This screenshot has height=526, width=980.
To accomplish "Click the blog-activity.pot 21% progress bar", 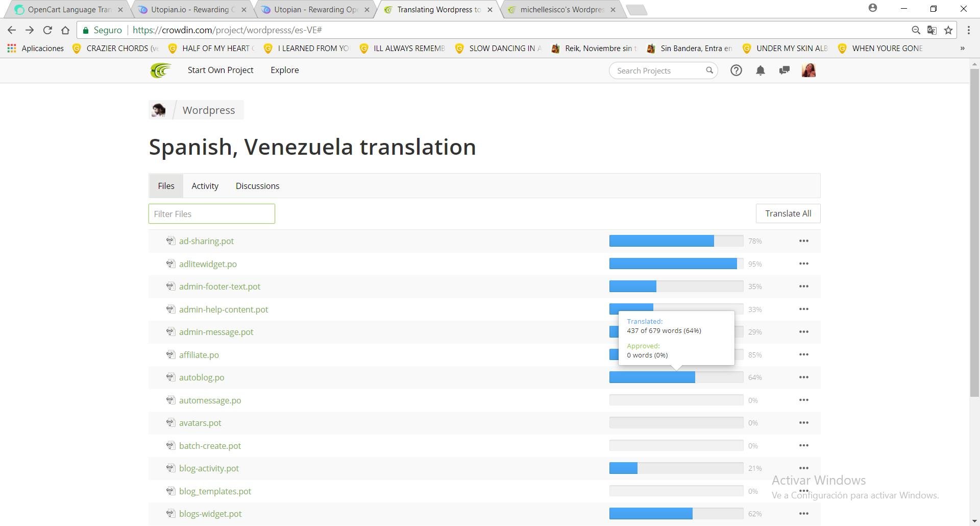I will (676, 468).
